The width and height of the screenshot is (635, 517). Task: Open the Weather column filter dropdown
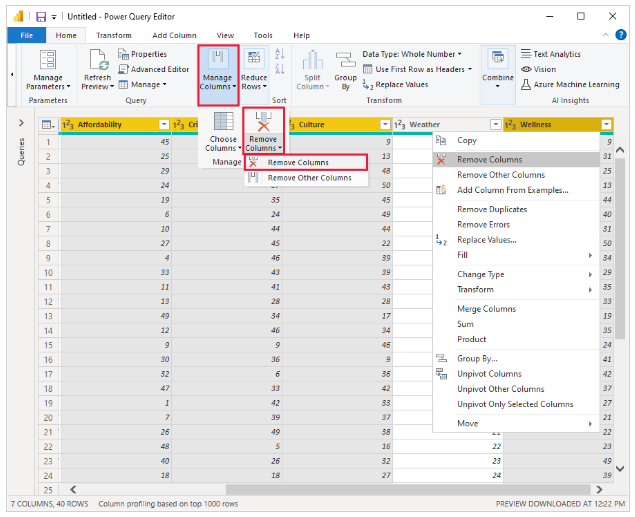pyautogui.click(x=495, y=125)
